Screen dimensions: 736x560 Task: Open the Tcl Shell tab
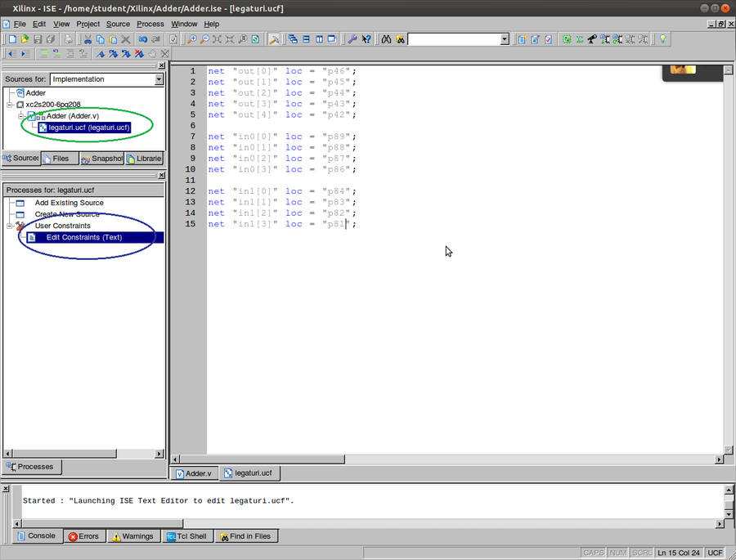(x=186, y=536)
